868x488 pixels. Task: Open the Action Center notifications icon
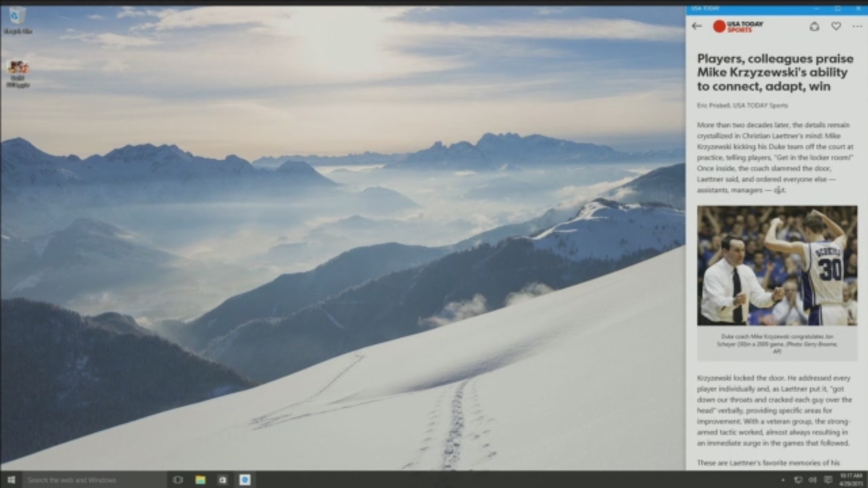coord(828,480)
